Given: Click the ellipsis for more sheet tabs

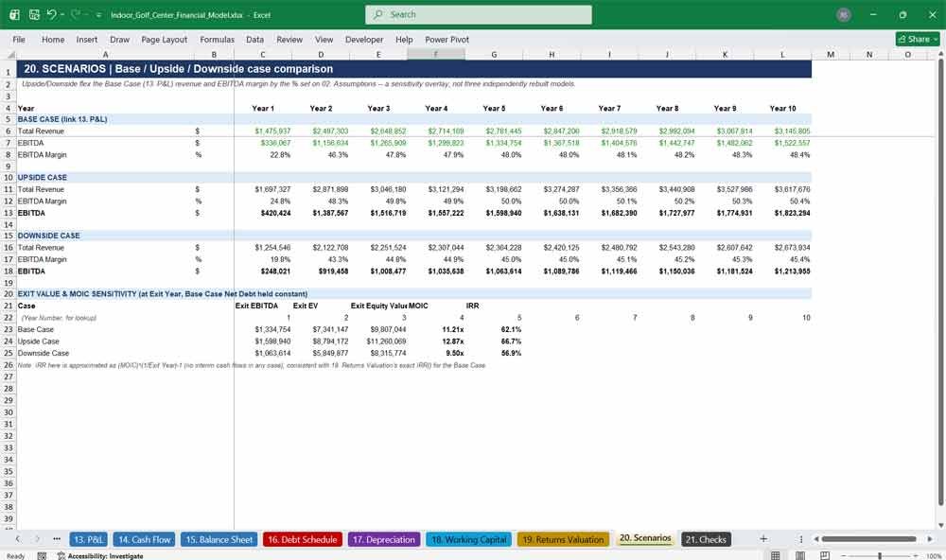Looking at the screenshot, I should click(57, 539).
